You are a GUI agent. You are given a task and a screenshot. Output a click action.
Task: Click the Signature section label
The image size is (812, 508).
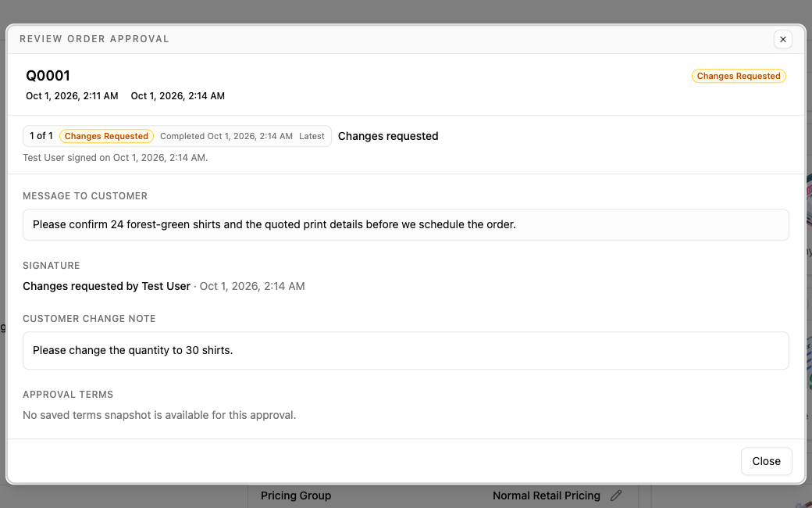tap(52, 266)
